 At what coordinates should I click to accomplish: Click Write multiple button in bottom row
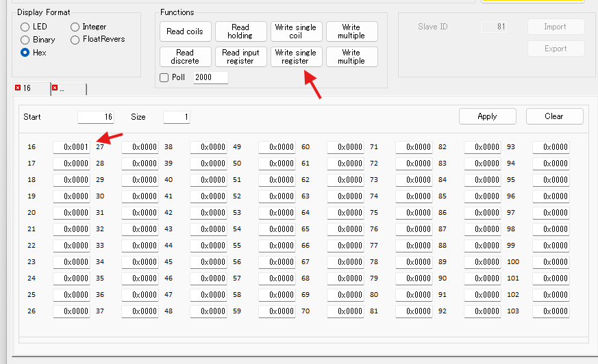click(352, 57)
